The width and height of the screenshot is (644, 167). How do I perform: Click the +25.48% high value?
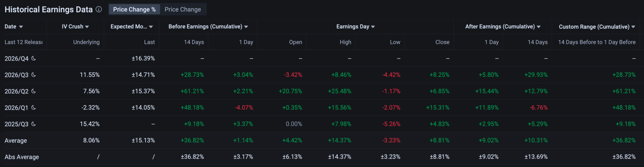coord(340,91)
